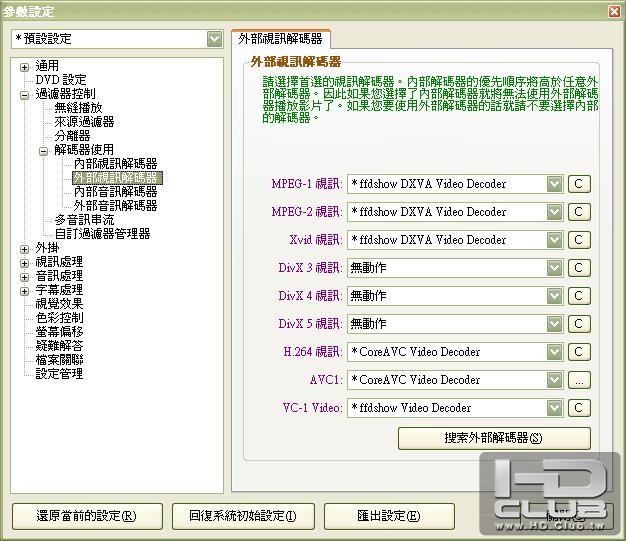Select 視覺效果 in the tree

tap(59, 304)
